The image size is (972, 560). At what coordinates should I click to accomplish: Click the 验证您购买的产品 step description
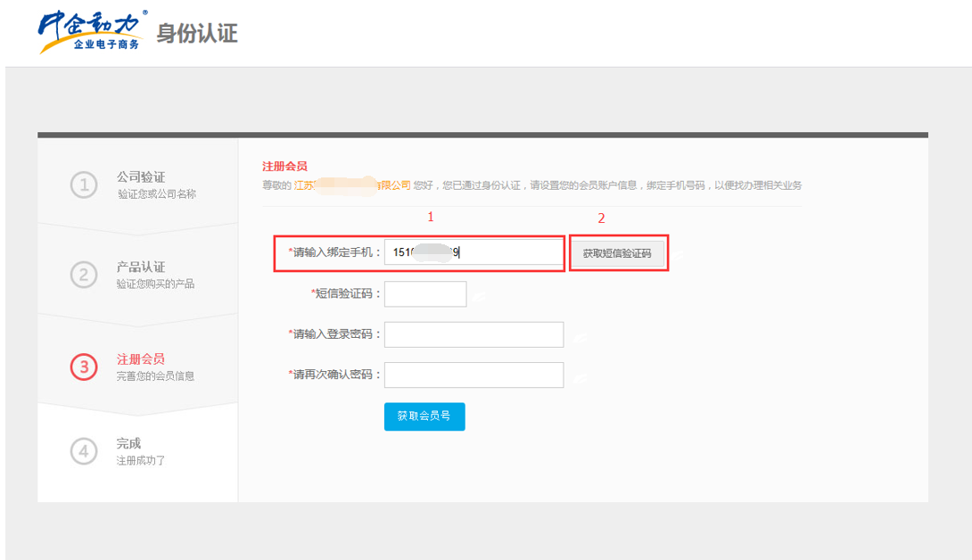(155, 284)
